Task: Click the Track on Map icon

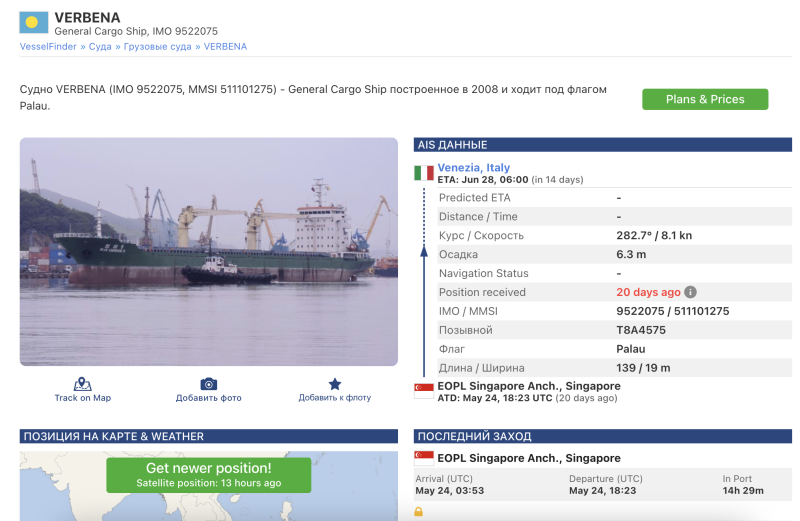Action: point(82,384)
